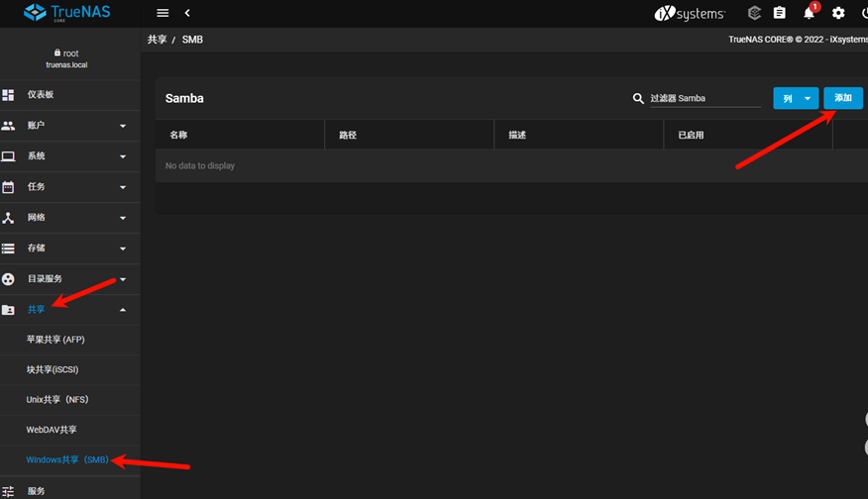Expand the 账户 sidebar menu
868x499 pixels.
(x=69, y=126)
